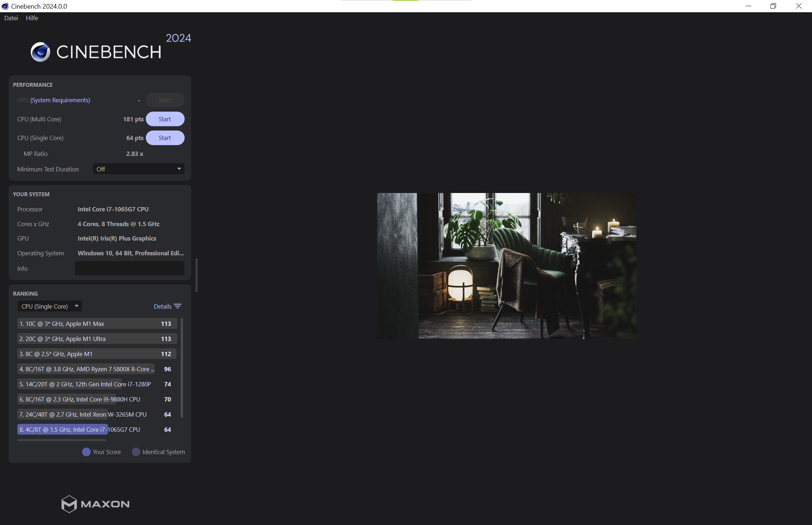This screenshot has width=812, height=525.
Task: Open the Hilfe menu
Action: pyautogui.click(x=32, y=18)
